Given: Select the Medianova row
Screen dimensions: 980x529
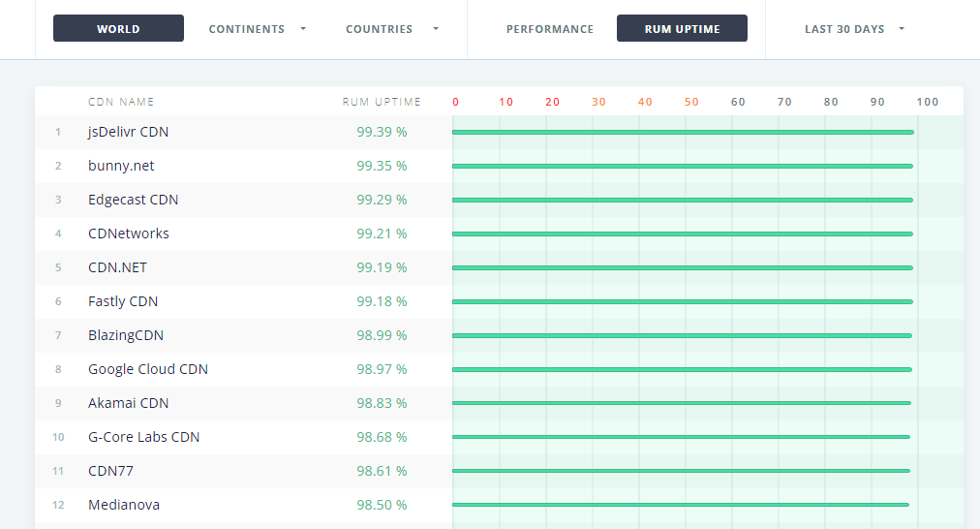Looking at the screenshot, I should tap(499, 505).
